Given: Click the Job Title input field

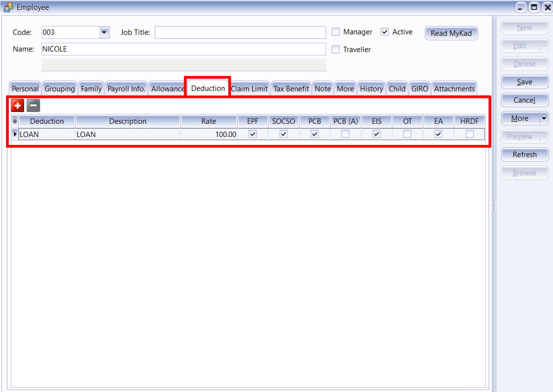Looking at the screenshot, I should point(240,32).
